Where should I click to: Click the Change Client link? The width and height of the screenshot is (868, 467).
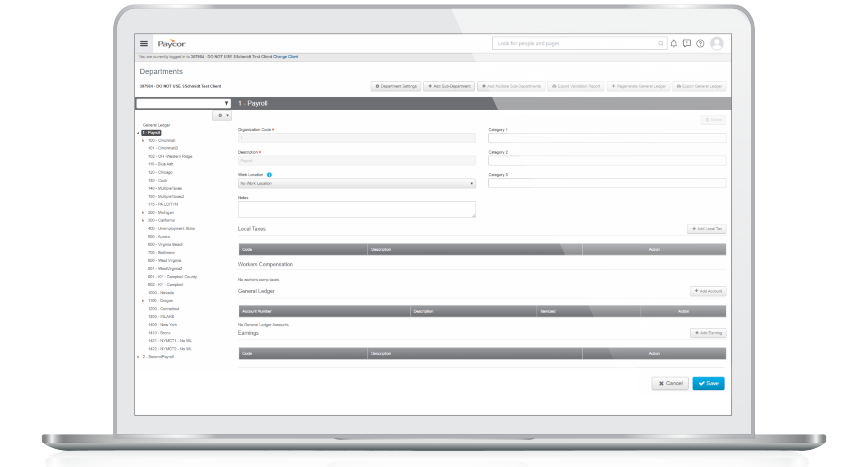(285, 56)
